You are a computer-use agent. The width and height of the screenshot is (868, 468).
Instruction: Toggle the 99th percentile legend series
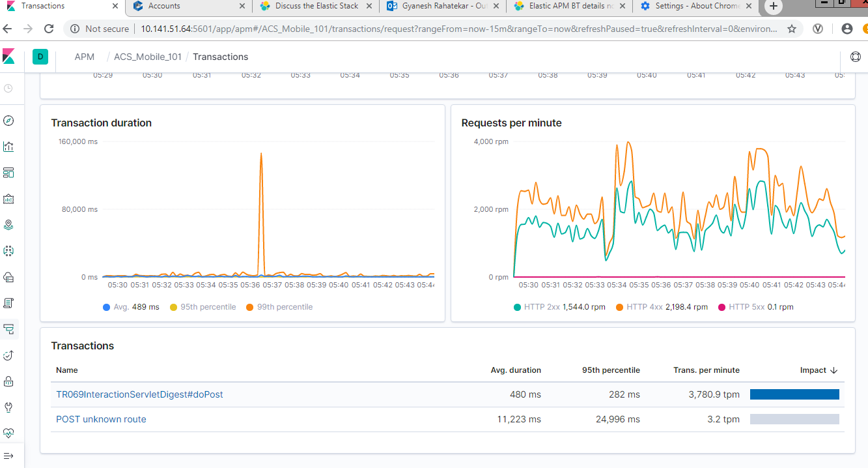279,307
